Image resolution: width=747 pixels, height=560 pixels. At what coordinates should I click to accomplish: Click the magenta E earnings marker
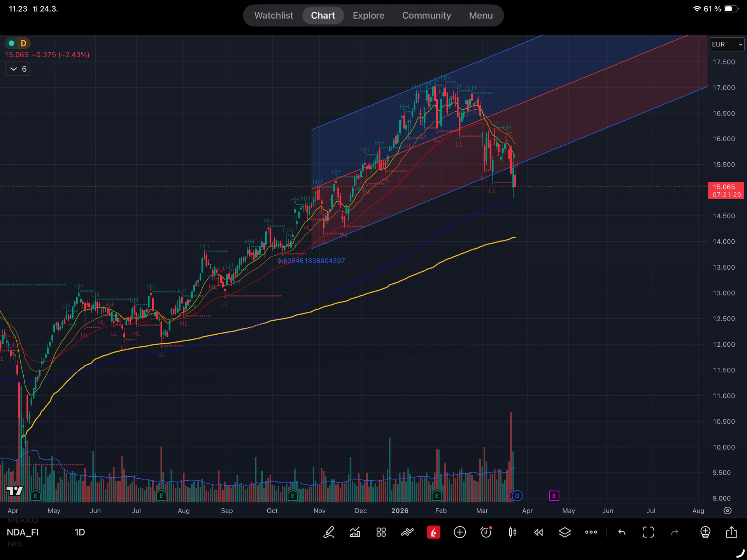tap(554, 495)
